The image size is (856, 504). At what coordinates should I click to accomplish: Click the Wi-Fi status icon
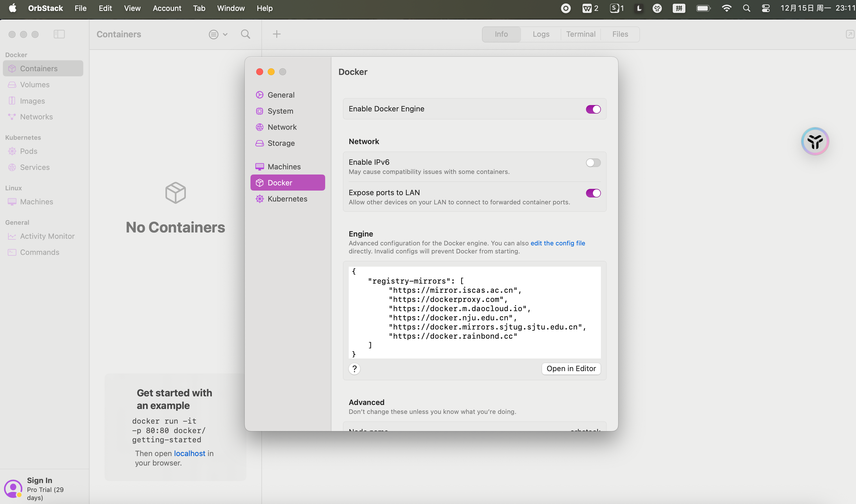point(726,8)
